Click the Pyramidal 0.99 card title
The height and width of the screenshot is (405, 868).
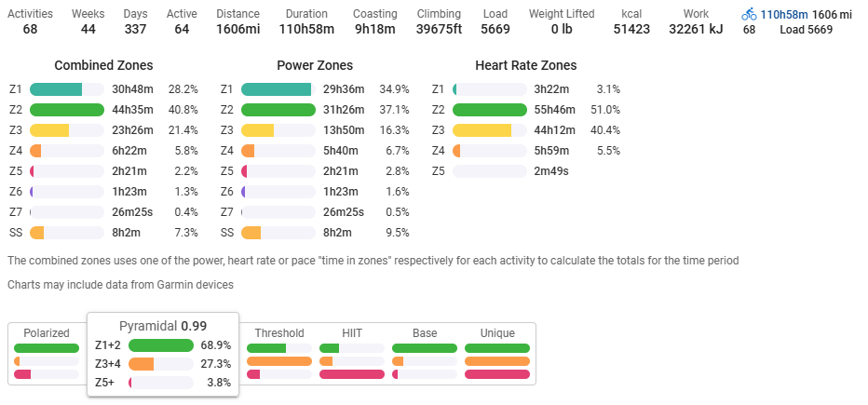point(163,326)
